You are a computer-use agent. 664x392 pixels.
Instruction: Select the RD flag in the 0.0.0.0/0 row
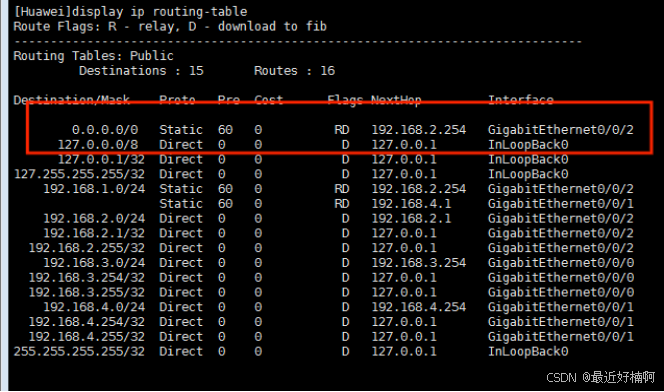coord(342,130)
